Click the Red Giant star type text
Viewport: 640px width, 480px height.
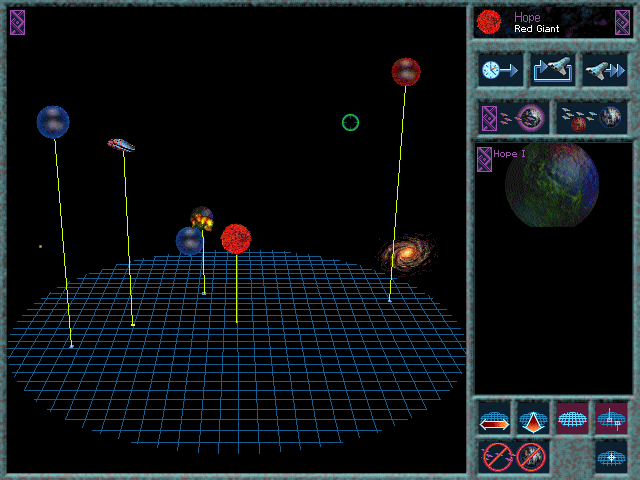(536, 29)
